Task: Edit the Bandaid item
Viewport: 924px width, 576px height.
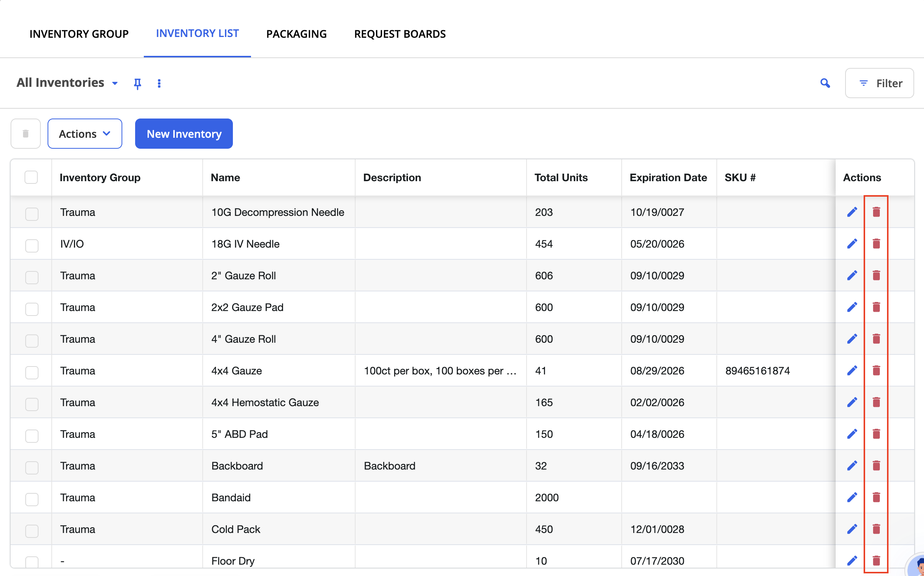Action: coord(852,497)
